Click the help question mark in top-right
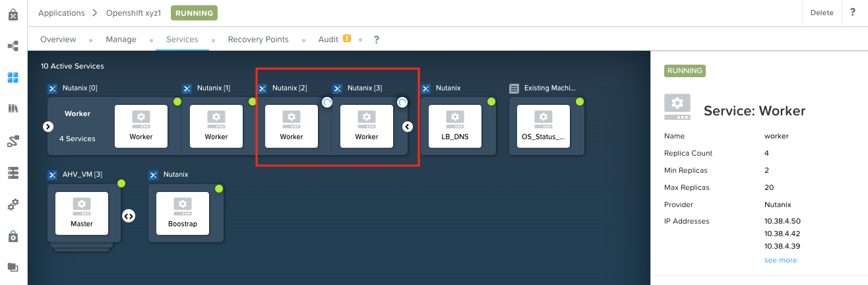 tap(853, 13)
